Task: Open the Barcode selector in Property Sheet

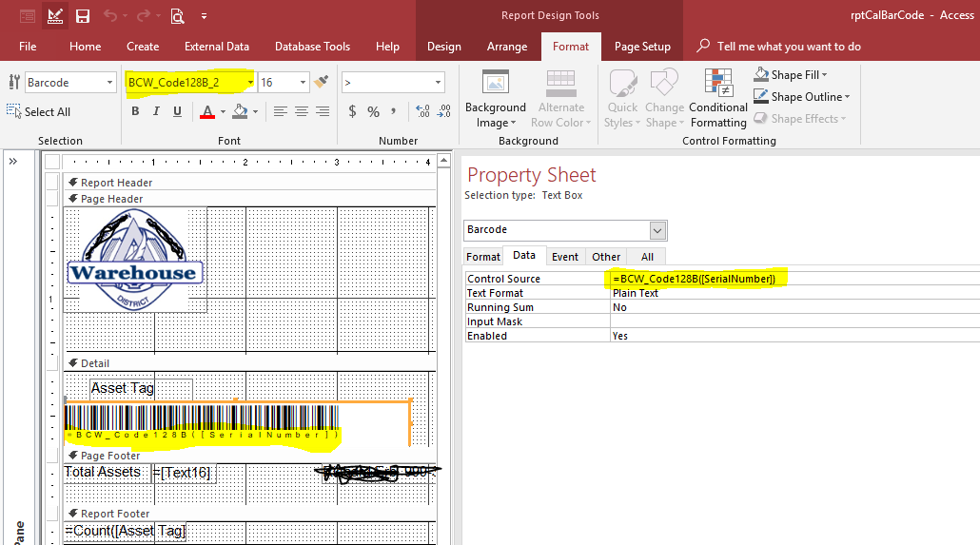Action: tap(657, 230)
